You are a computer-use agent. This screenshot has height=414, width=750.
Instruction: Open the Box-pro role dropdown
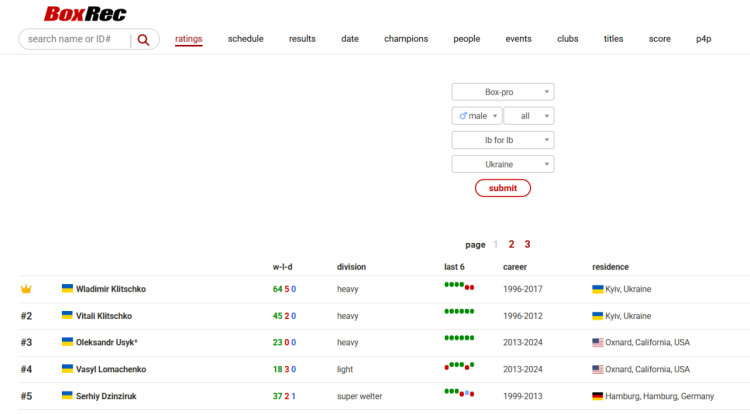click(502, 92)
